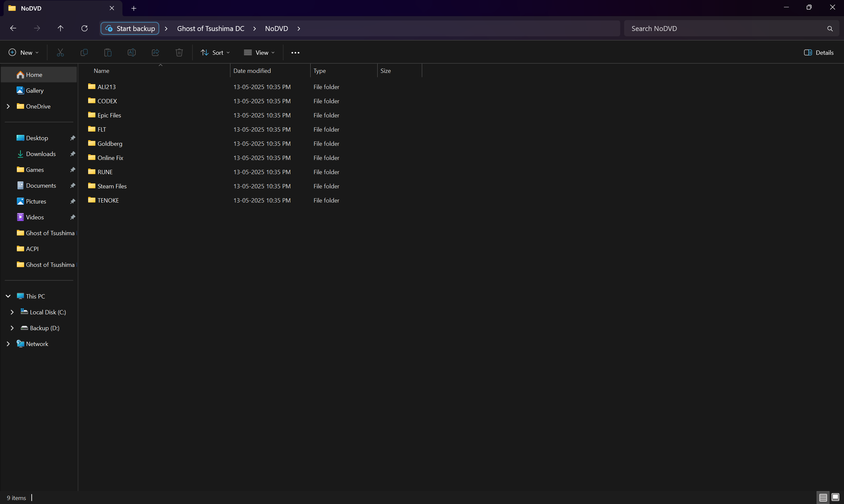Select the Goldberg folder
This screenshot has height=504, width=844.
(110, 144)
